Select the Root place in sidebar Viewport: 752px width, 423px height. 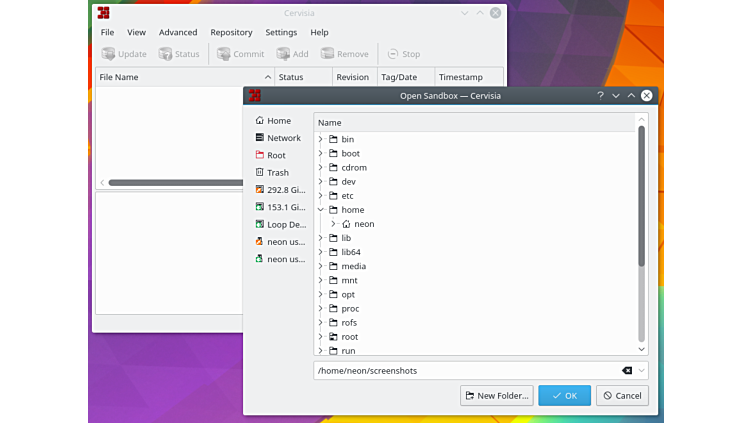[276, 155]
